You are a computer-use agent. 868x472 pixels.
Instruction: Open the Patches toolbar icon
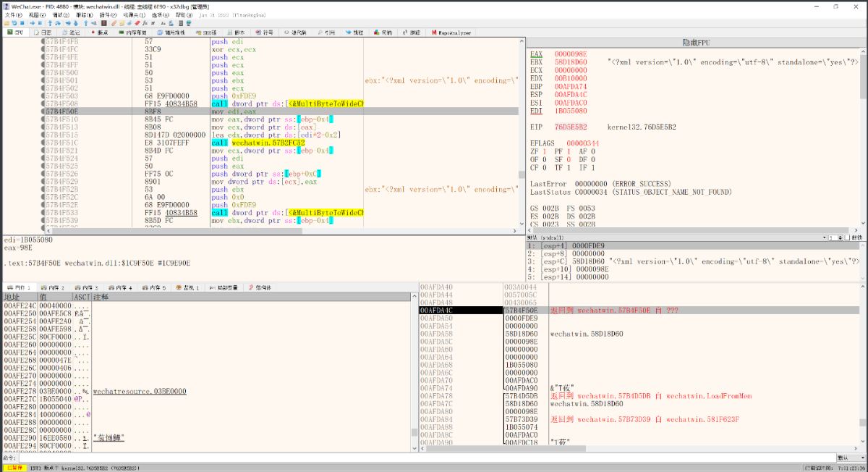coord(114,23)
